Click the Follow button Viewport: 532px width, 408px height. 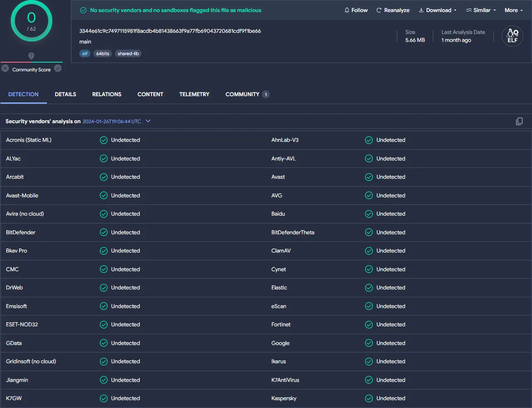point(359,10)
